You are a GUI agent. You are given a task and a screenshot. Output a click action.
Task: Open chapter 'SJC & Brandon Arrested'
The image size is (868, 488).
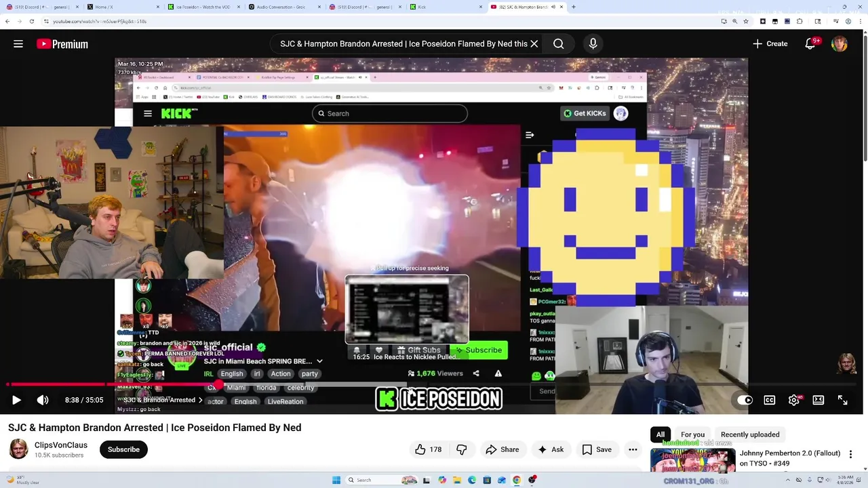tap(163, 400)
